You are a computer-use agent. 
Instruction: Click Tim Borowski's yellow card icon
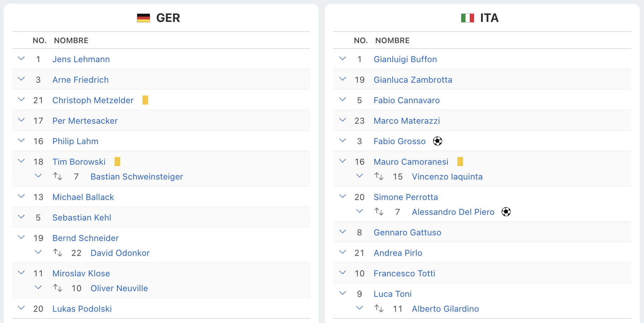click(117, 162)
